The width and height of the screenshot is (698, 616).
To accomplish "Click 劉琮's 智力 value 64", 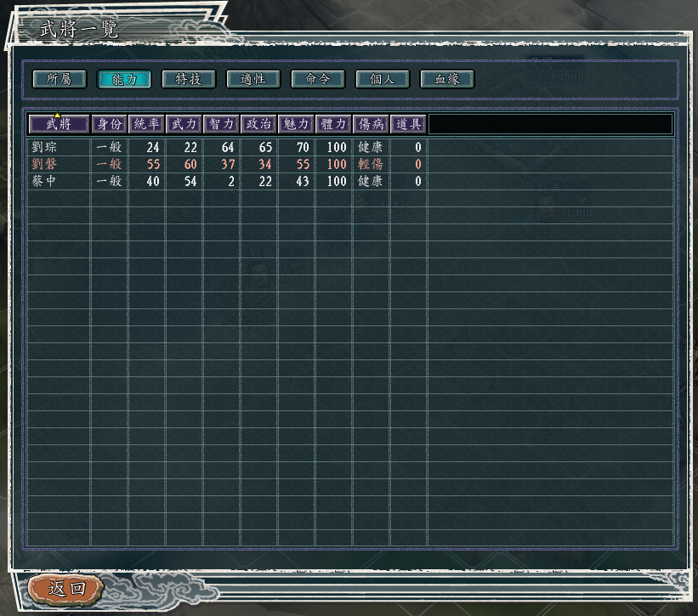I will (x=228, y=147).
